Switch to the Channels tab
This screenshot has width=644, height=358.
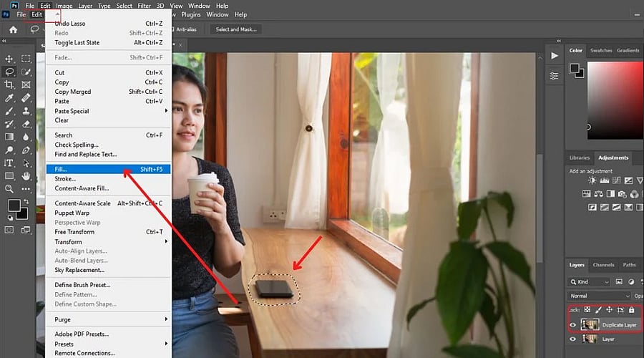[x=603, y=265]
